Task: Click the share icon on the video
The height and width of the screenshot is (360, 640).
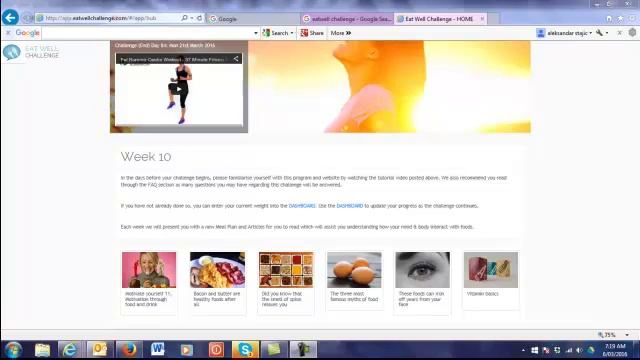Action: [236, 59]
